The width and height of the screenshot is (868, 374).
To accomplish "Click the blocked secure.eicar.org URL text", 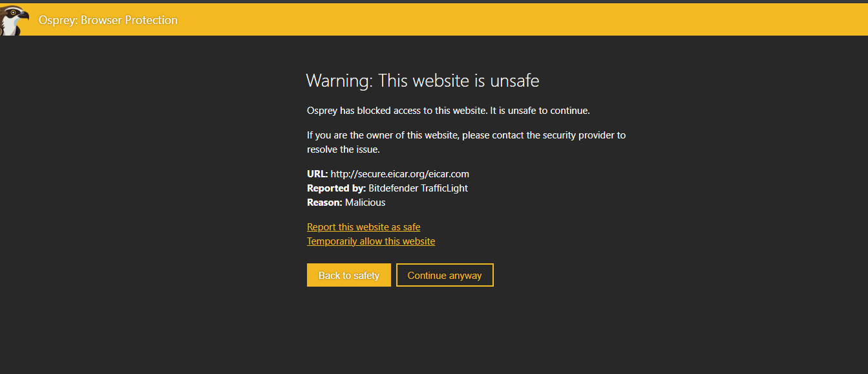I will click(x=399, y=174).
